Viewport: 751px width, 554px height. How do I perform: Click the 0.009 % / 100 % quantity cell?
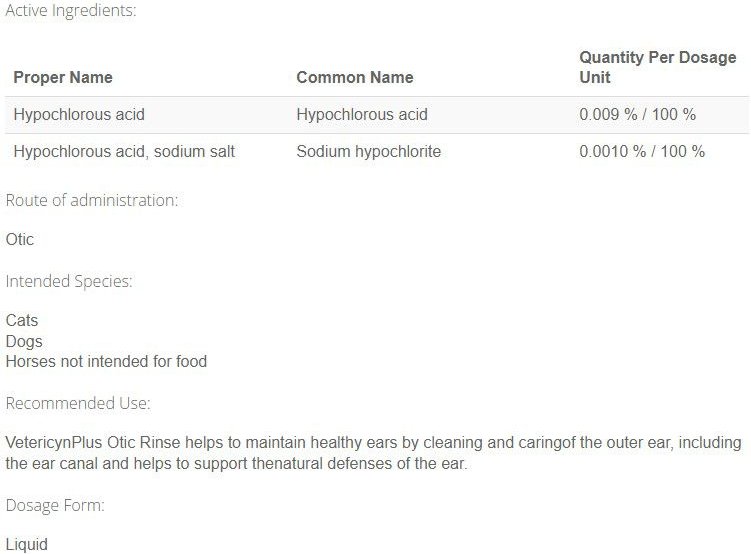pos(637,115)
